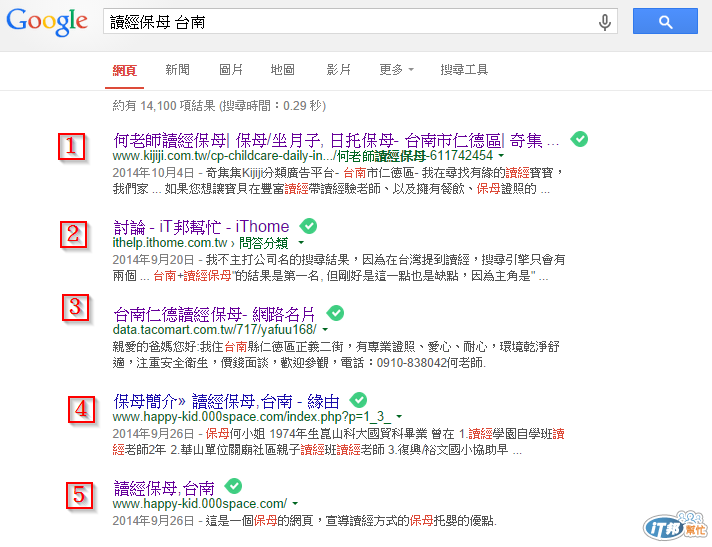Click the result count text 約有 14,100 項結果

click(164, 106)
